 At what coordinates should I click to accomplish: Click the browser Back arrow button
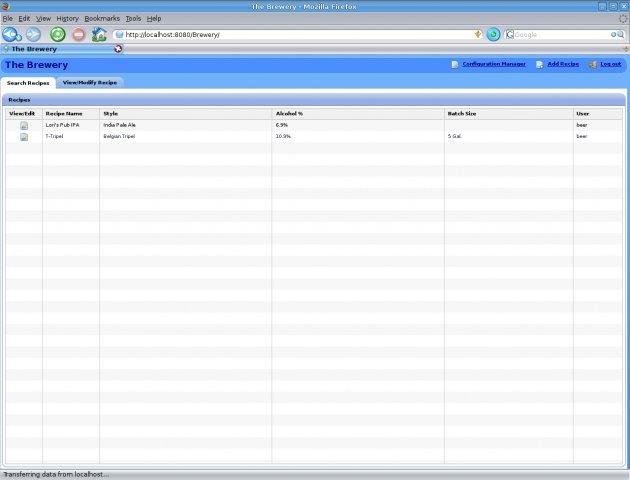point(12,35)
